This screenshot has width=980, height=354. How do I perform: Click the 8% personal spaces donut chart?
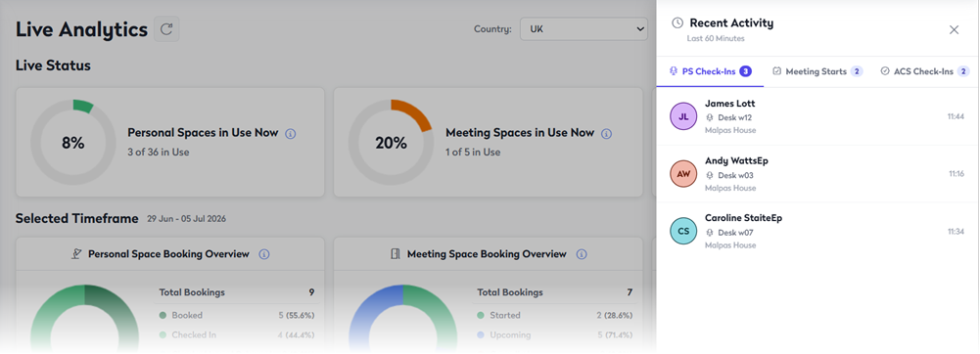73,143
